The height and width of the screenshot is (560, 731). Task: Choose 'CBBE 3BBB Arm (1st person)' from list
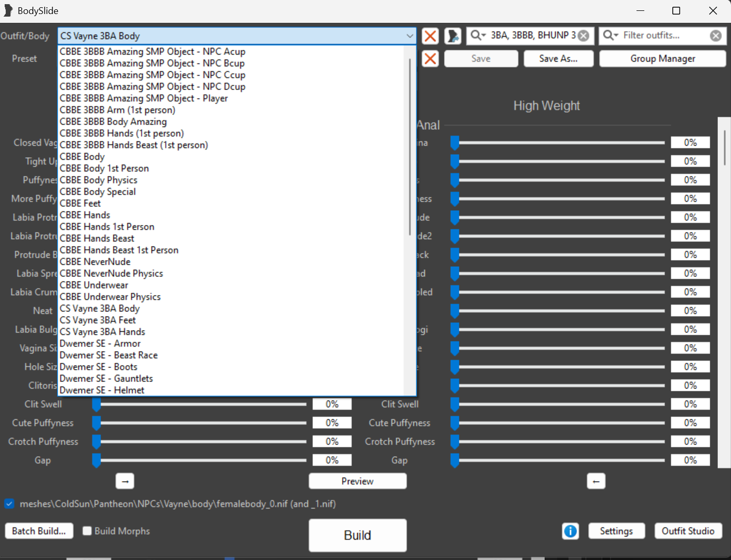coord(117,110)
